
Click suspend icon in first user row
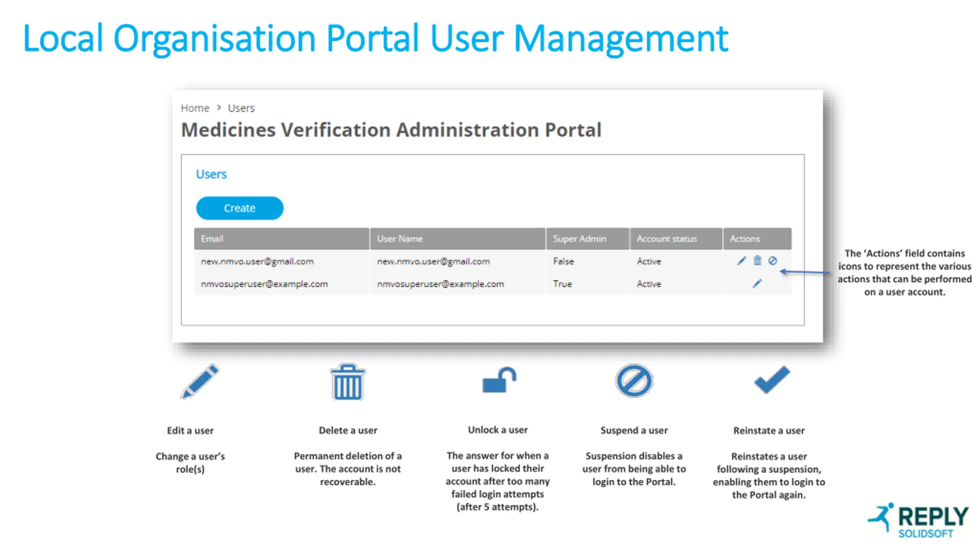pyautogui.click(x=773, y=261)
